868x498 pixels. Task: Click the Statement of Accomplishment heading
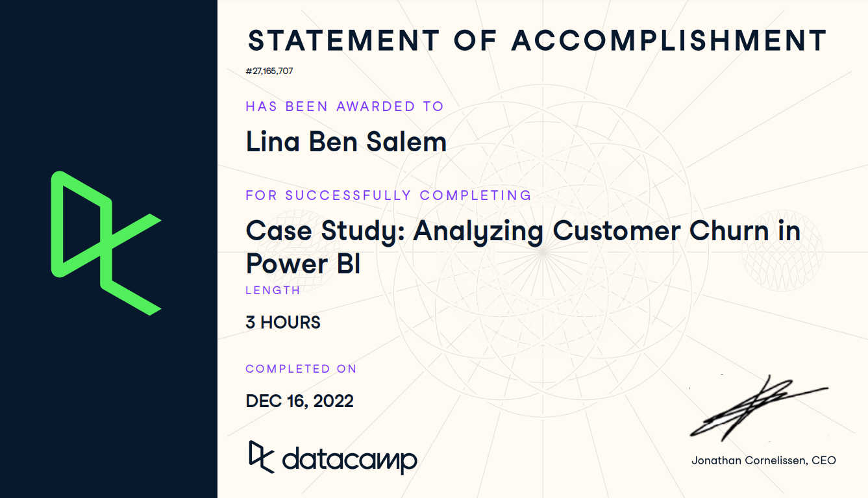tap(537, 40)
